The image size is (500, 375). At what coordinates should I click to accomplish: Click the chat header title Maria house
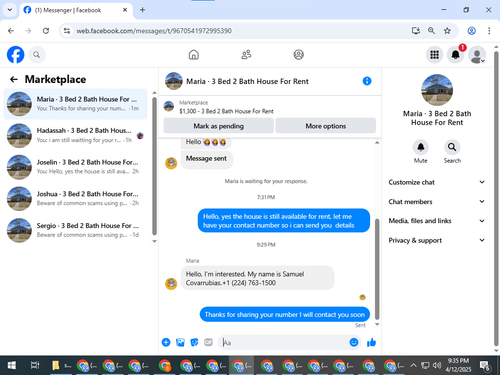247,81
